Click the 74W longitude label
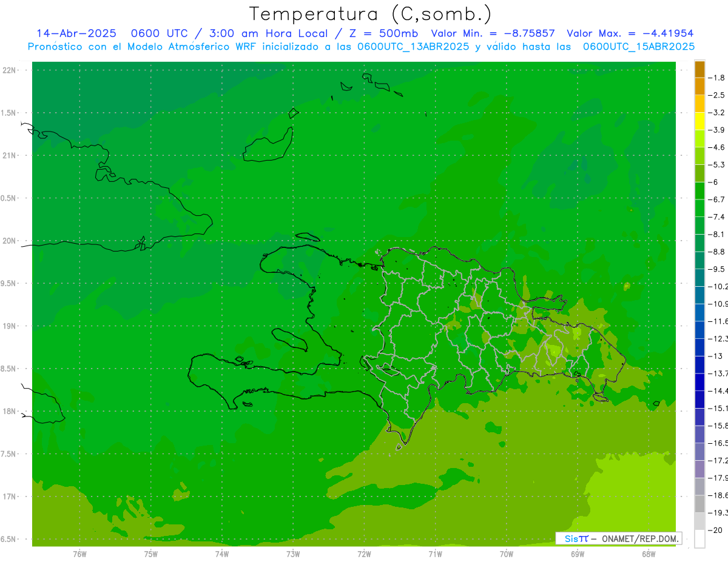The width and height of the screenshot is (728, 562). point(222,554)
